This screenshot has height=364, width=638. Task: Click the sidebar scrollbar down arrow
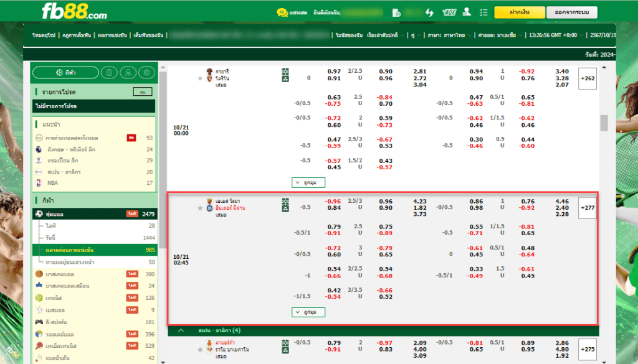pos(163,362)
